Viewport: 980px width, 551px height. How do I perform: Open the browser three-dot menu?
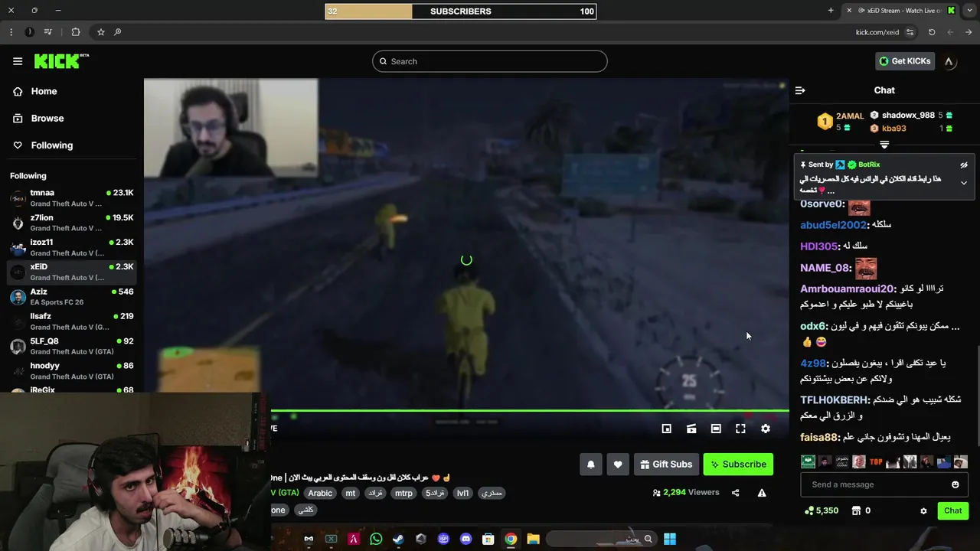pyautogui.click(x=11, y=32)
